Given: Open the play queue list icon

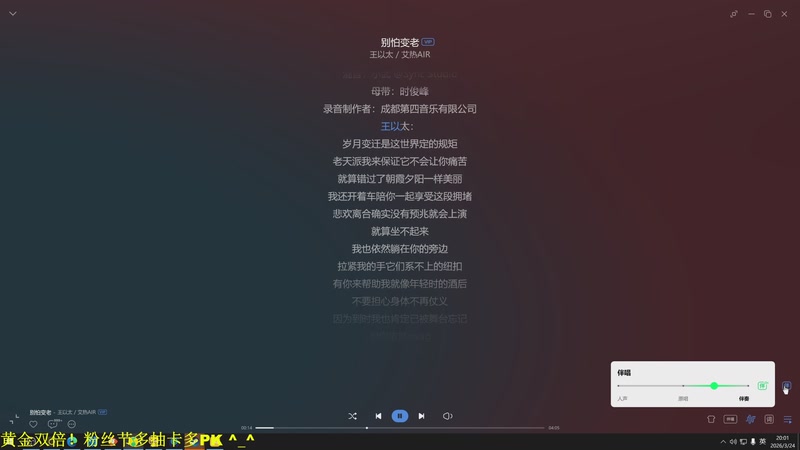Looking at the screenshot, I should [787, 419].
